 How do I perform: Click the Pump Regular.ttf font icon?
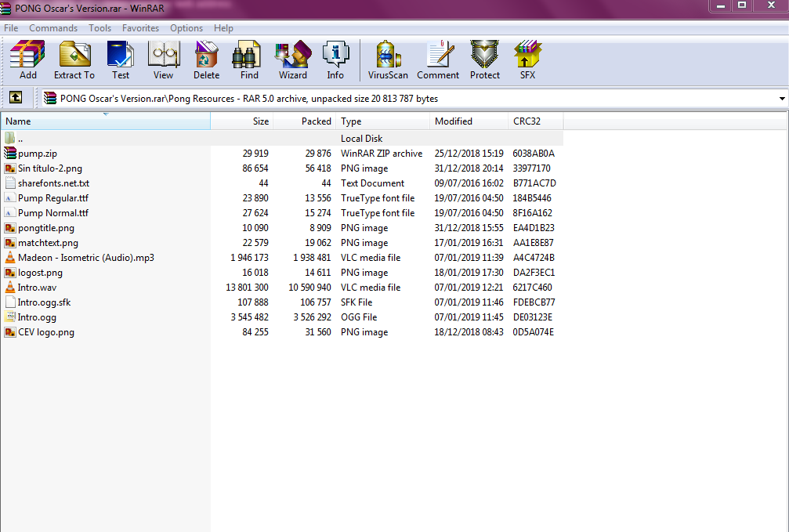point(10,197)
